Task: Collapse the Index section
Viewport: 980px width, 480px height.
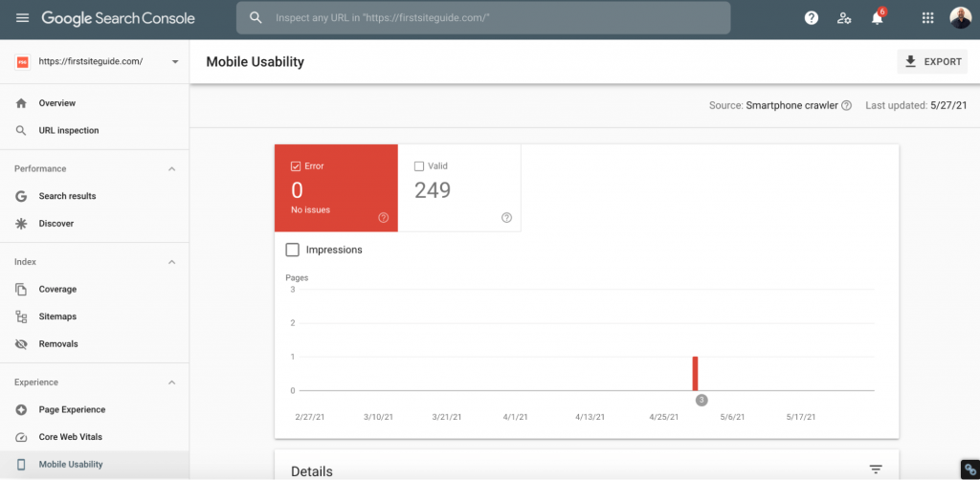Action: (x=172, y=262)
